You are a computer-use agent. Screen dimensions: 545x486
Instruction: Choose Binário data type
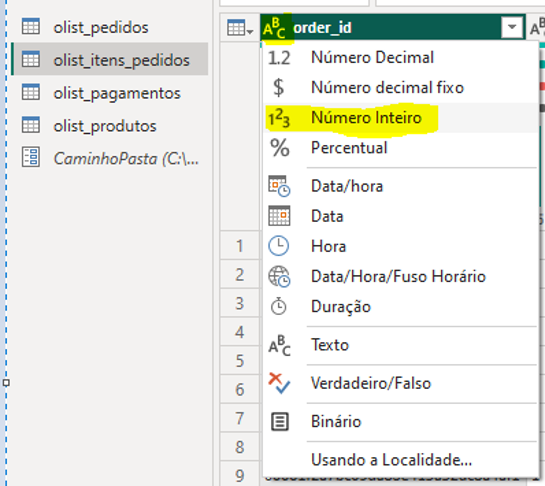pos(401,422)
